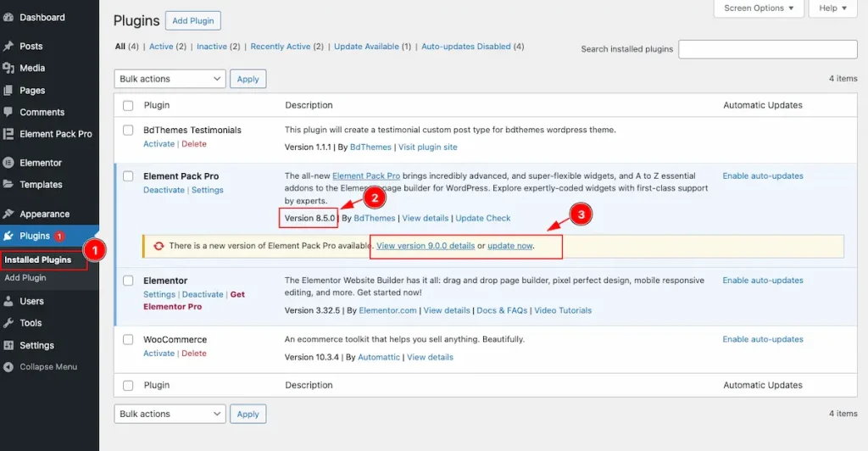This screenshot has height=451, width=868.
Task: Open Elementor Video Tutorials link
Action: tap(563, 310)
